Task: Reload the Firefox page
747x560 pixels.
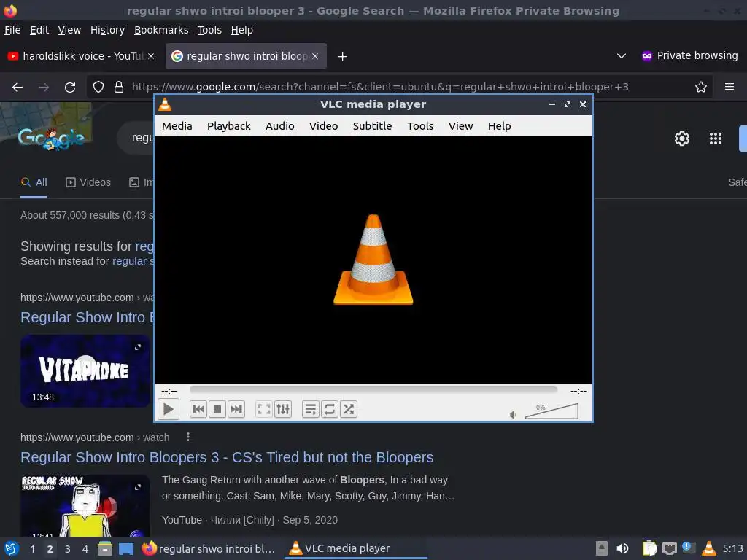Action: (70, 87)
